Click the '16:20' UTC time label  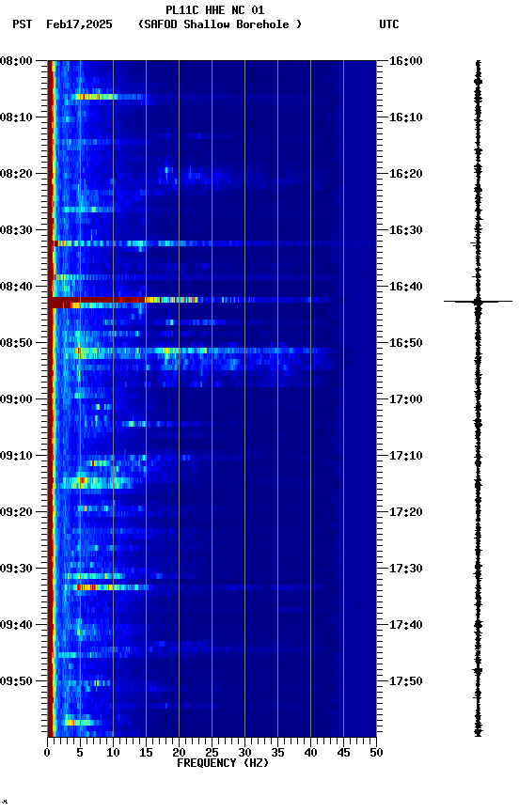tap(406, 174)
